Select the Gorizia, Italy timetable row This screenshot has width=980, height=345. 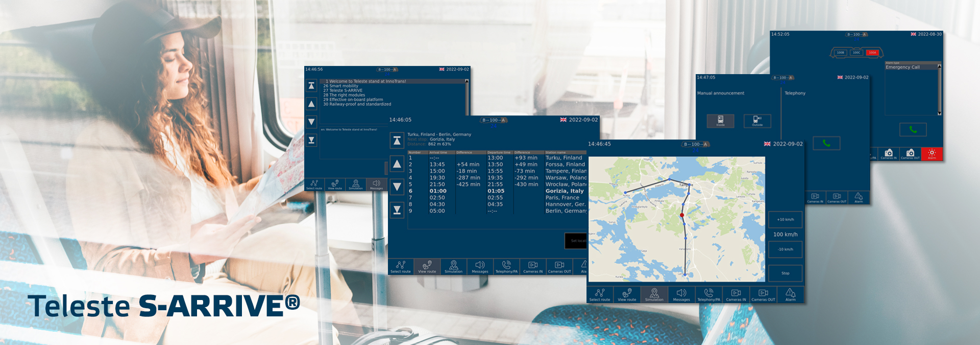498,191
